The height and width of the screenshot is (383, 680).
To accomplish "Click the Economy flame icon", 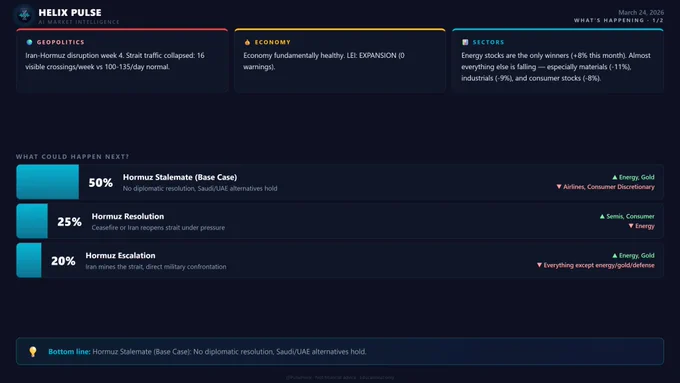I will [x=247, y=42].
